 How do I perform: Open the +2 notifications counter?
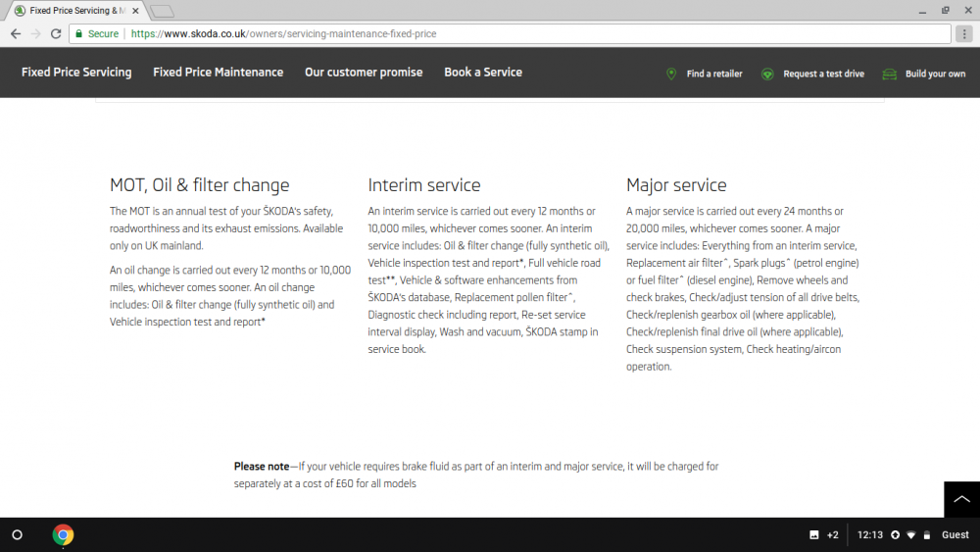(832, 535)
